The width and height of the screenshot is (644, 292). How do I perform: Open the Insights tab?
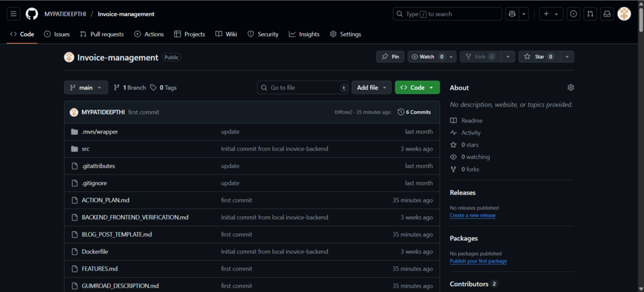coord(304,34)
